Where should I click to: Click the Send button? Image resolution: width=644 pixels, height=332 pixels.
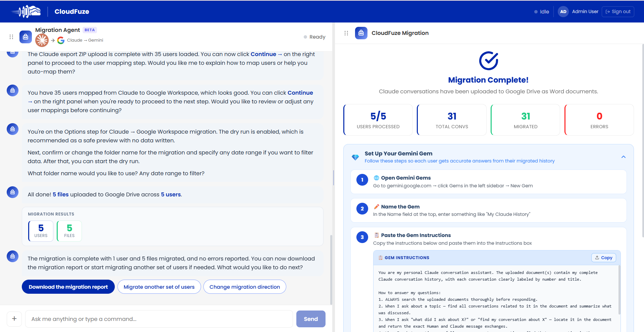[x=311, y=319]
